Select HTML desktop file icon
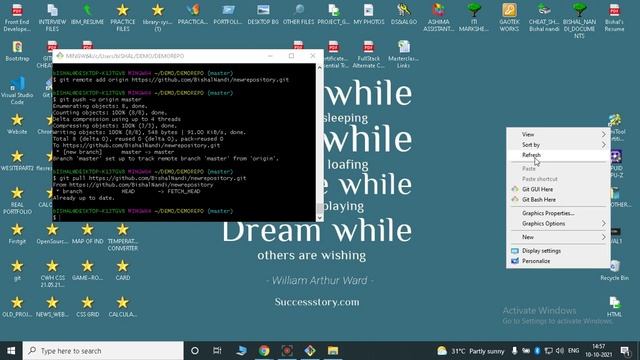Screen dimensions: 640x360 point(614,307)
